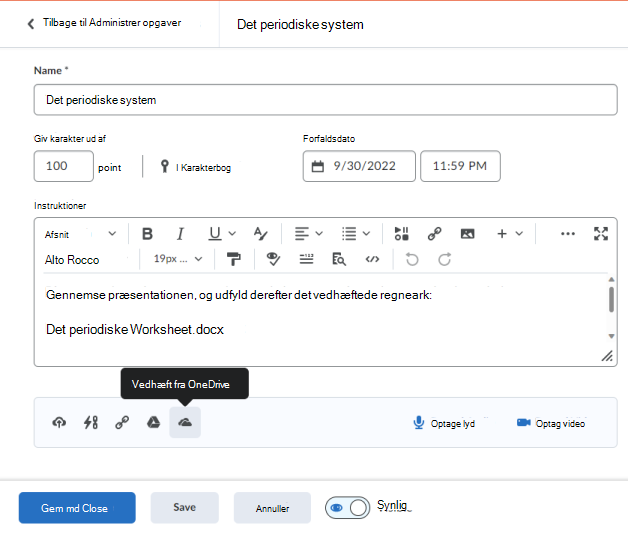
Task: Upload a file attachment
Action: coord(59,422)
